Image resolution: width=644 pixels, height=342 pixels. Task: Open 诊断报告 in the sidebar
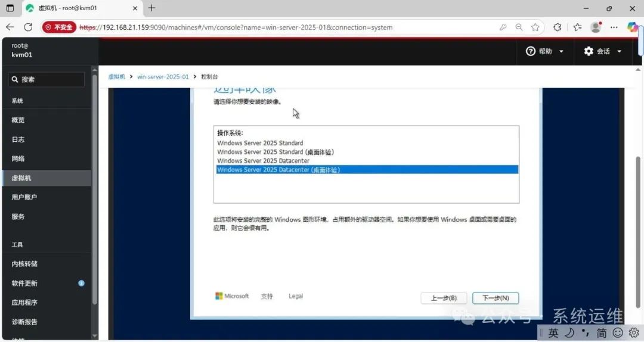tap(47, 322)
